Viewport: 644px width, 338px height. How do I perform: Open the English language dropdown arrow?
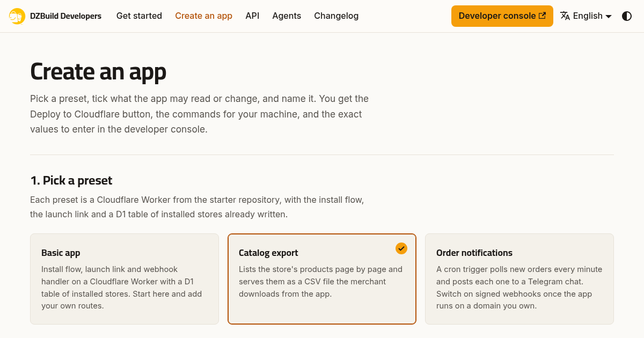point(609,17)
